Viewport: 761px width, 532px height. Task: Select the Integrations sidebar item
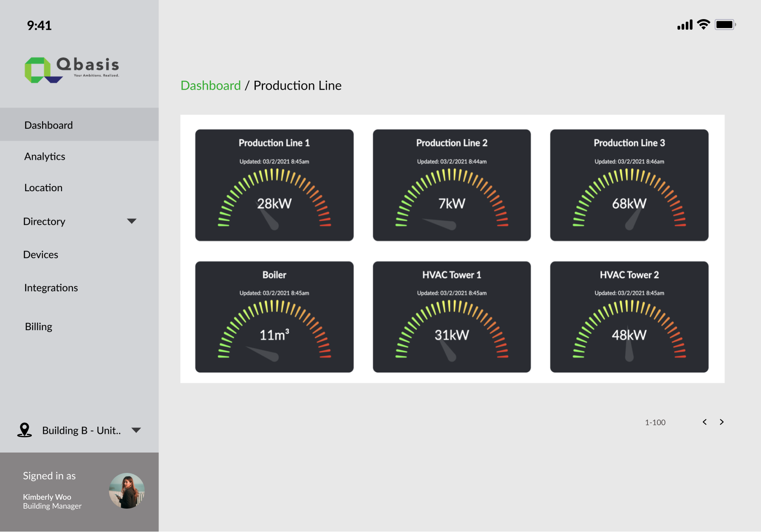(51, 287)
